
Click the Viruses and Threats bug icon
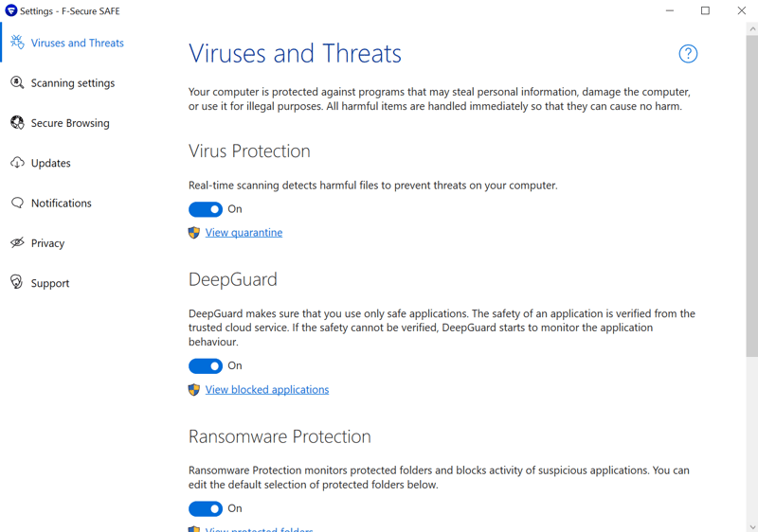(x=17, y=43)
